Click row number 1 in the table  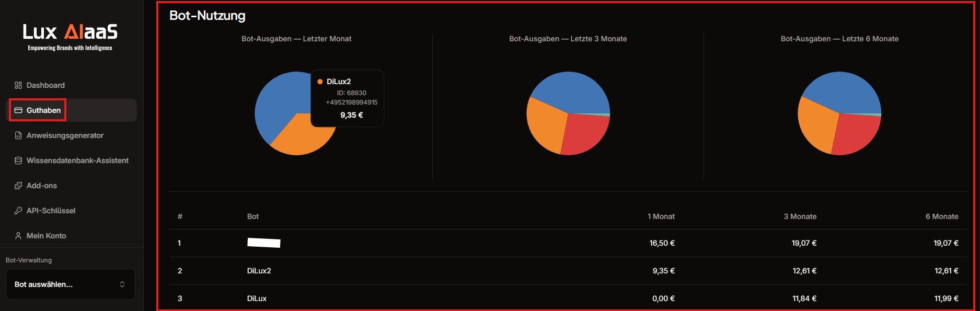(x=179, y=243)
